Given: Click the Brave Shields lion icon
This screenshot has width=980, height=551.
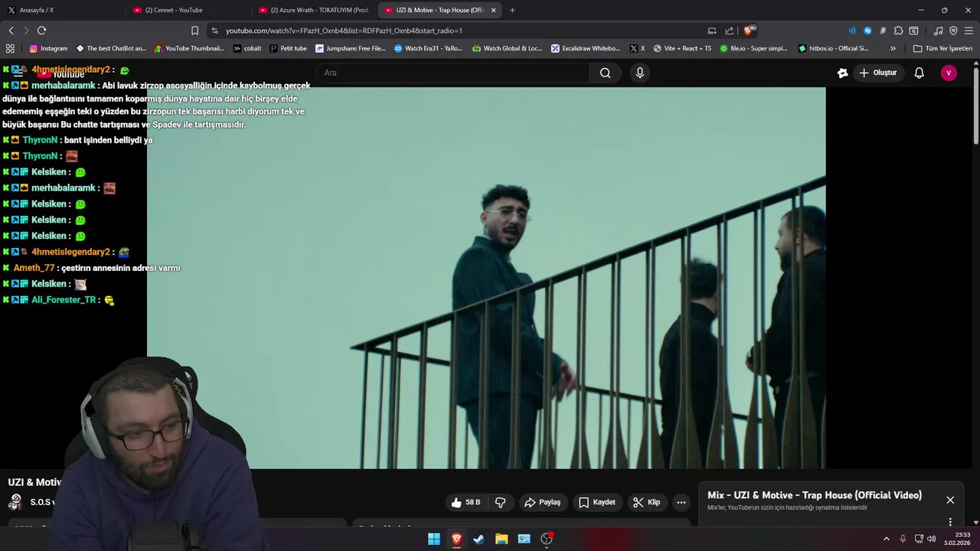Looking at the screenshot, I should (x=749, y=31).
